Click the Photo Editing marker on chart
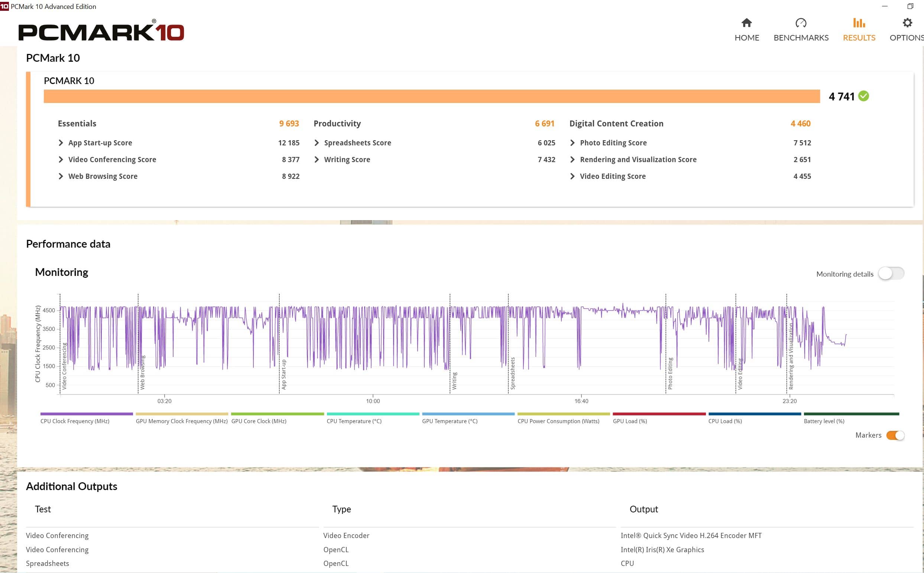The image size is (924, 573). (670, 373)
